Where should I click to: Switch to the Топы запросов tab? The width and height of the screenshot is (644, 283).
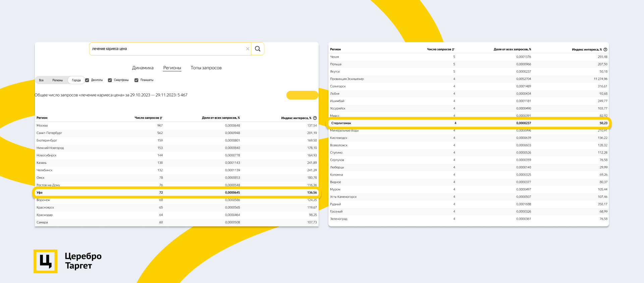click(x=206, y=68)
